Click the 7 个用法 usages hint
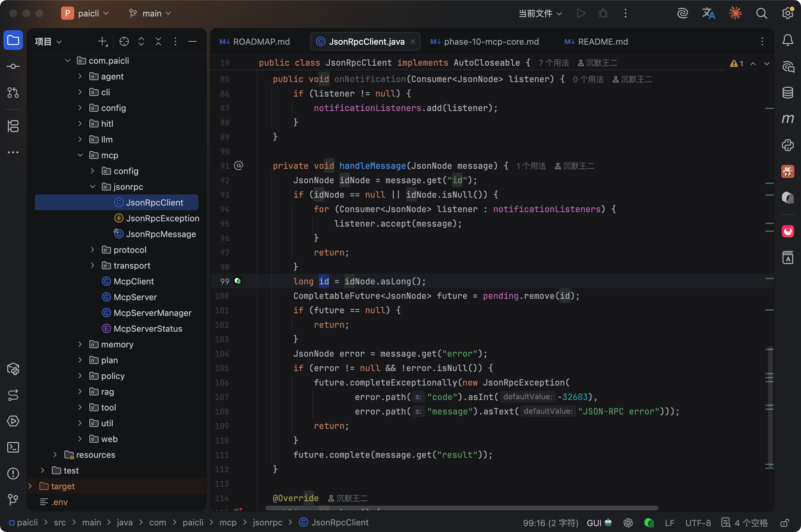Screen dimensions: 801x532 pyautogui.click(x=554, y=63)
